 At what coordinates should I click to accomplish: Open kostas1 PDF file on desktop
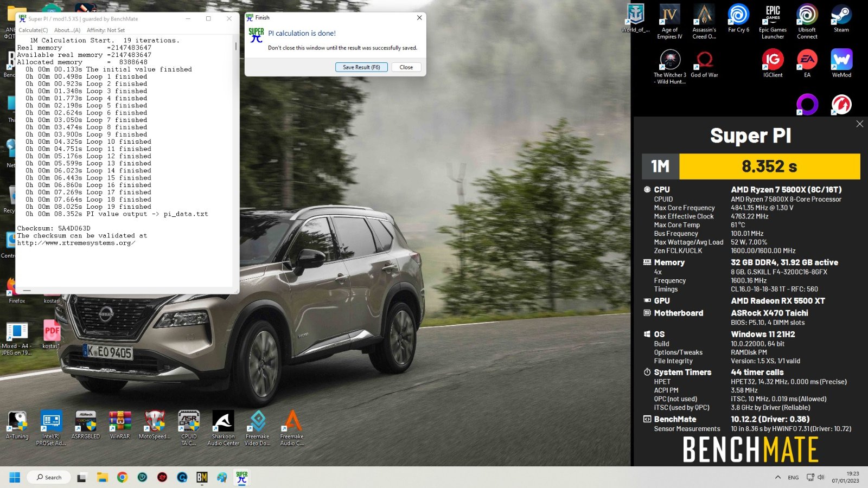click(52, 335)
